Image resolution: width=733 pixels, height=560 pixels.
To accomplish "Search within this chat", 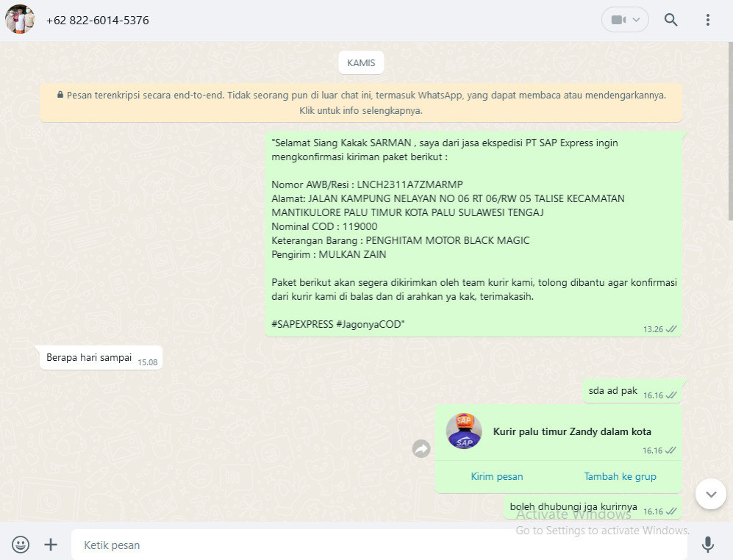I will pyautogui.click(x=671, y=20).
